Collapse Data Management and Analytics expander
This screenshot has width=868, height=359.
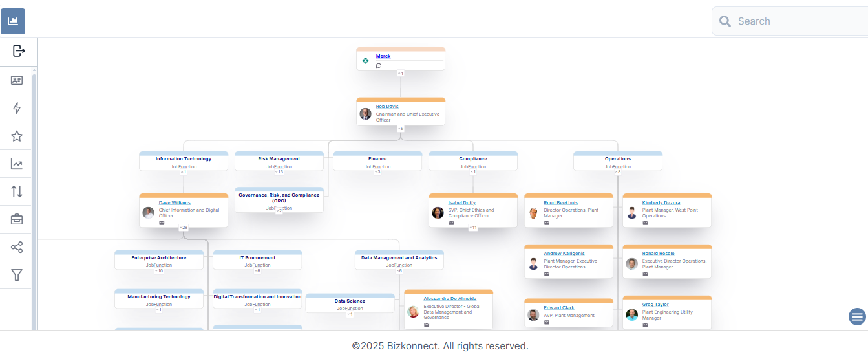[x=399, y=271]
